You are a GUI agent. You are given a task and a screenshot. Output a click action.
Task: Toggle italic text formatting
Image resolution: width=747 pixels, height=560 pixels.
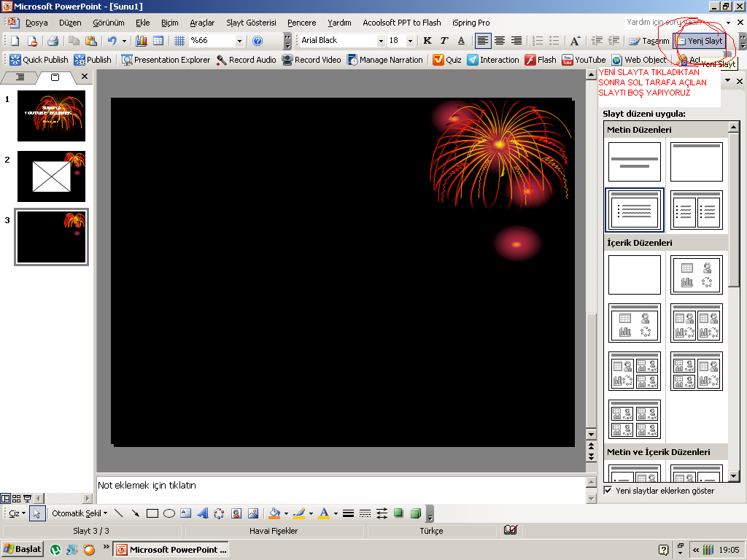(444, 41)
